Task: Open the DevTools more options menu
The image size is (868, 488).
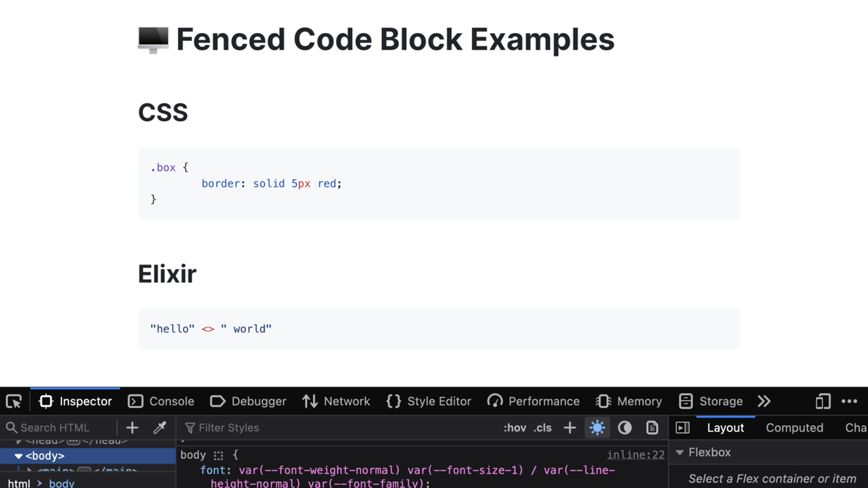Action: click(849, 401)
